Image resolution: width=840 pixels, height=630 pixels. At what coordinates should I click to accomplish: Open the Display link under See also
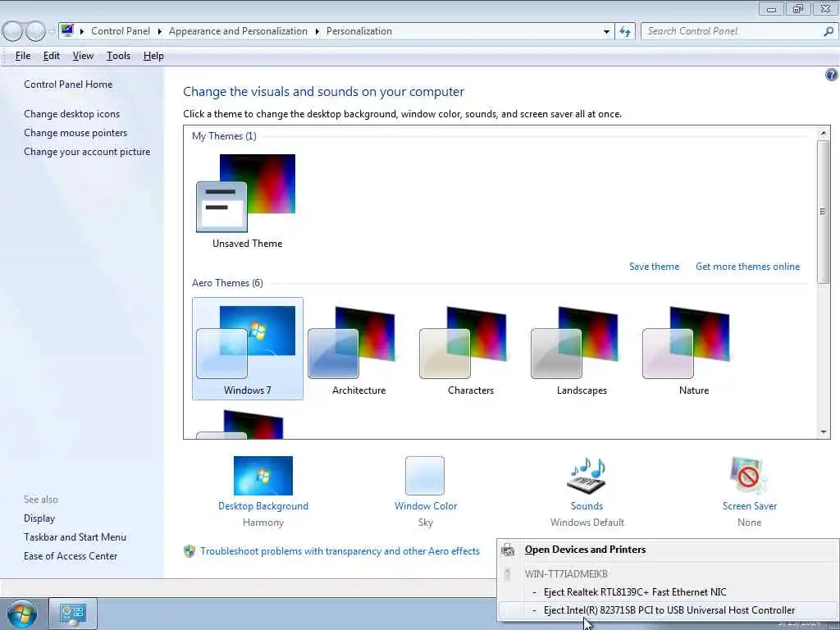coord(39,518)
